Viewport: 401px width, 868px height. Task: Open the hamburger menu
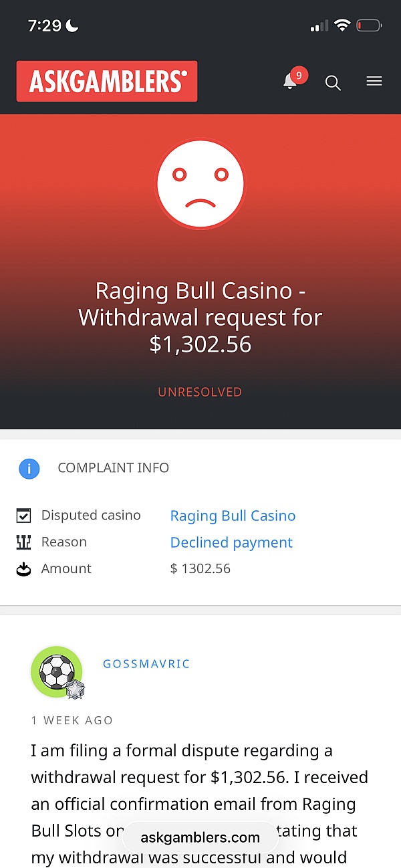pyautogui.click(x=374, y=82)
